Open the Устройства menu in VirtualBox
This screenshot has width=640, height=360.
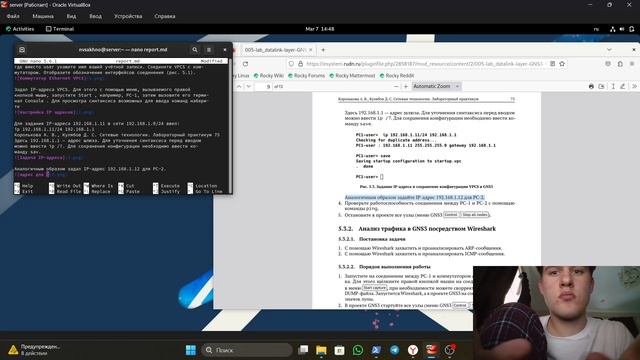pyautogui.click(x=128, y=16)
